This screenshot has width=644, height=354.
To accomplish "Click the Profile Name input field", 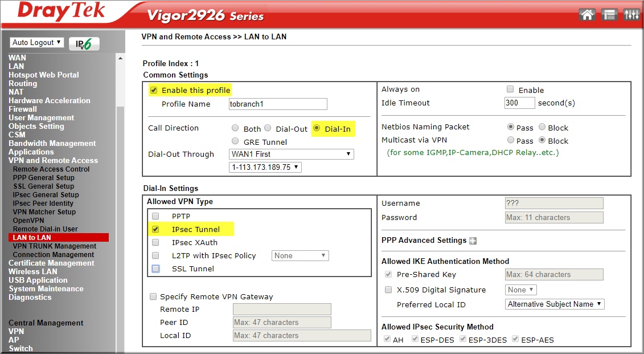I will (x=278, y=104).
